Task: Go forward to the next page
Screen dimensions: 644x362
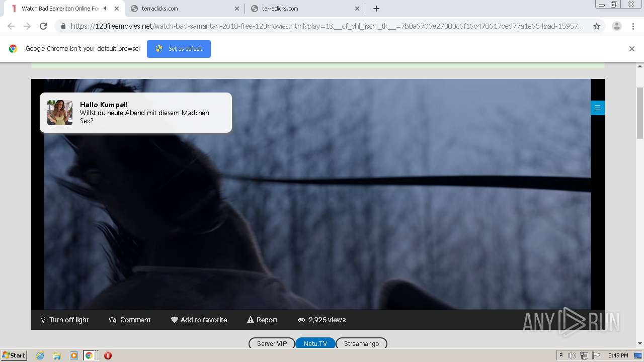Action: pos(27,26)
